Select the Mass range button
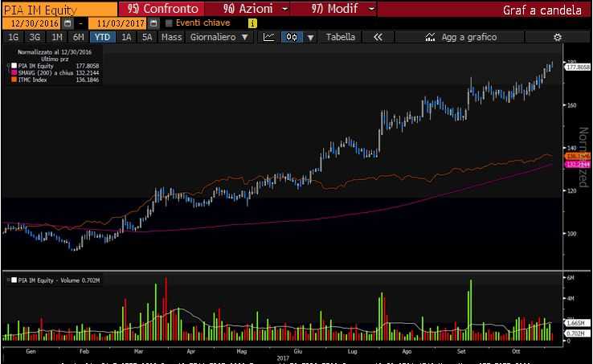This screenshot has height=364, width=593. [x=171, y=37]
